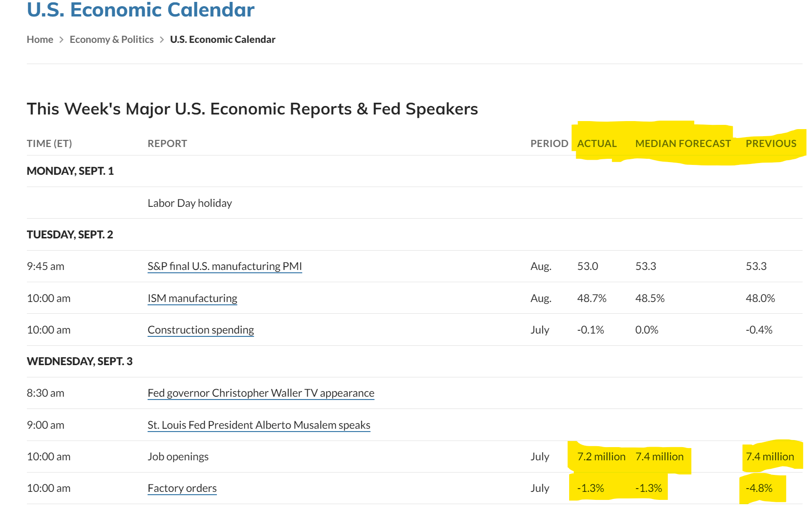Open the ISM manufacturing report link

pos(192,298)
